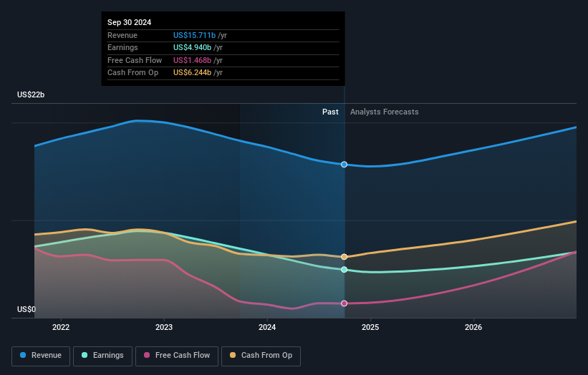Click the US$22b y-axis label
Viewport: 588px width, 375px height.
click(x=31, y=94)
